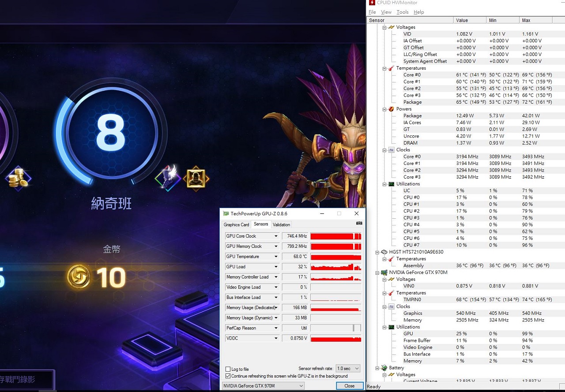
Task: Select the Frame Buffer utilization row
Action: click(x=466, y=340)
